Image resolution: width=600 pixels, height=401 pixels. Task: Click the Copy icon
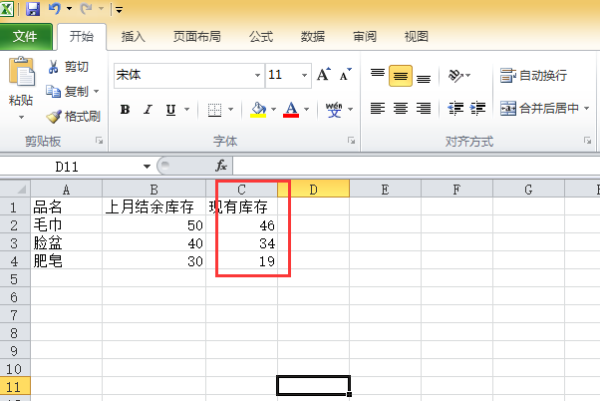point(53,91)
